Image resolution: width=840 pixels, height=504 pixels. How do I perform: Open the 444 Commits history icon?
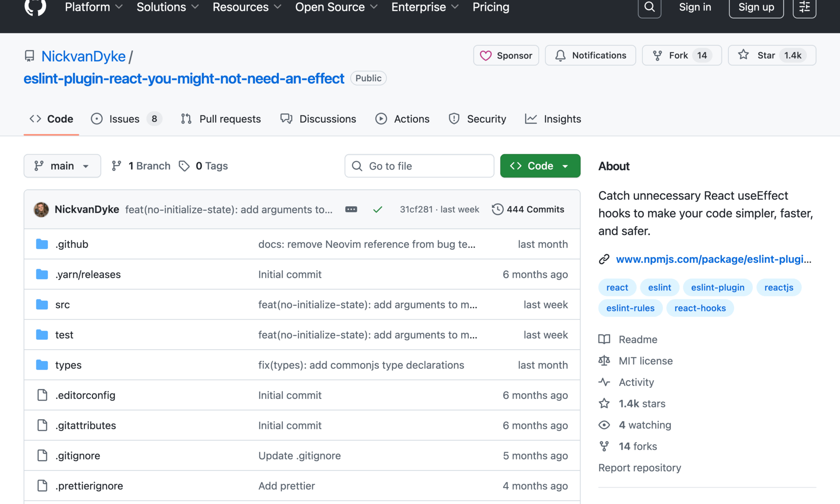[497, 209]
